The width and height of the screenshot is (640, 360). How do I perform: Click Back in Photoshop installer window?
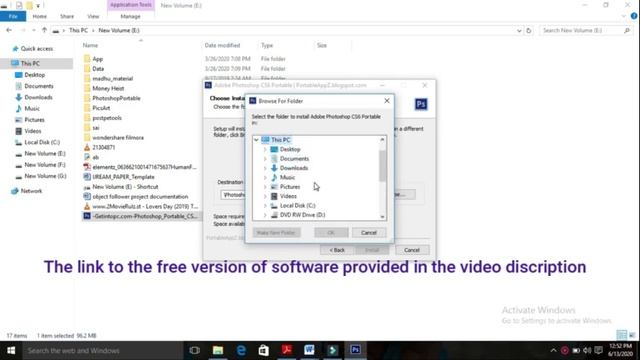[x=337, y=250]
